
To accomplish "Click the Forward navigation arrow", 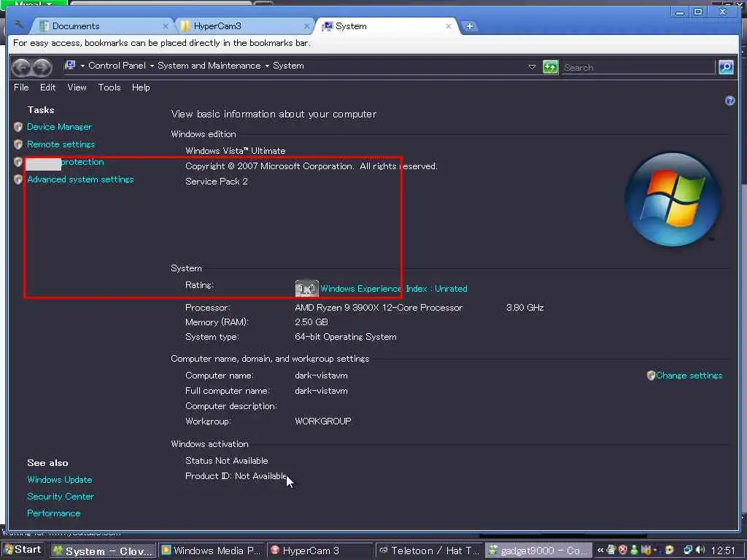I will pos(42,67).
